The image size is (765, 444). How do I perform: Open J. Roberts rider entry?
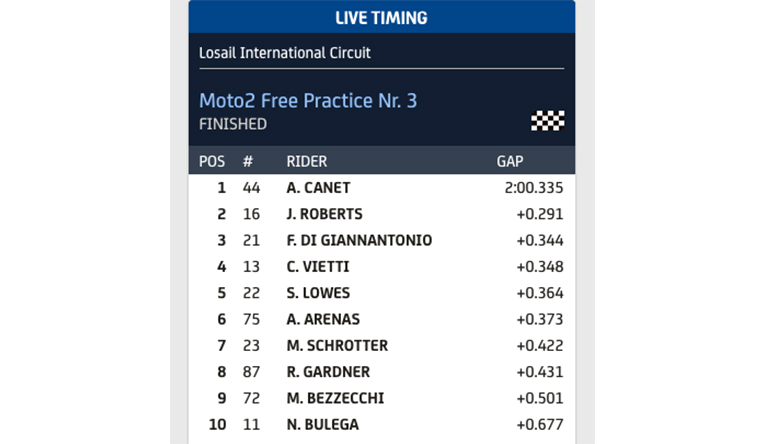click(x=324, y=214)
